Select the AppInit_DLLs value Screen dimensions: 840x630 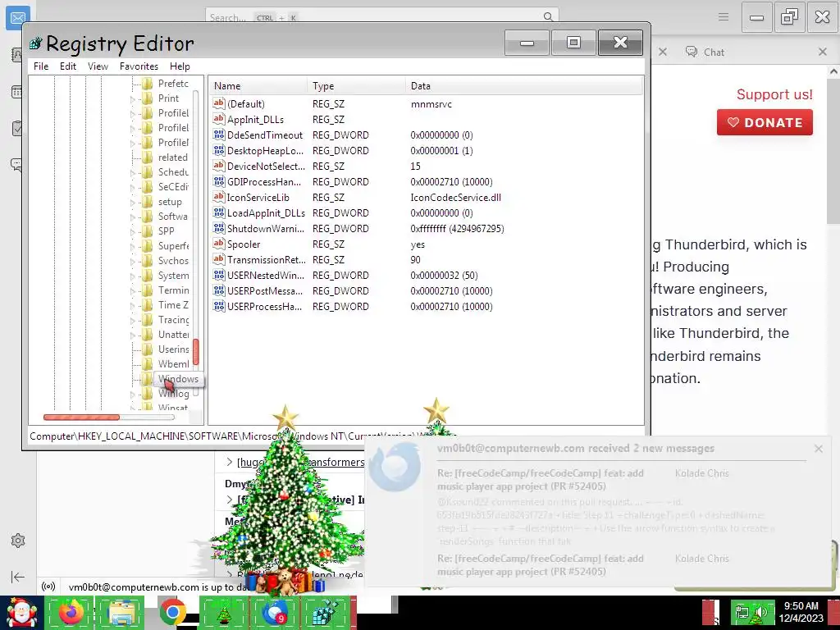click(x=255, y=120)
